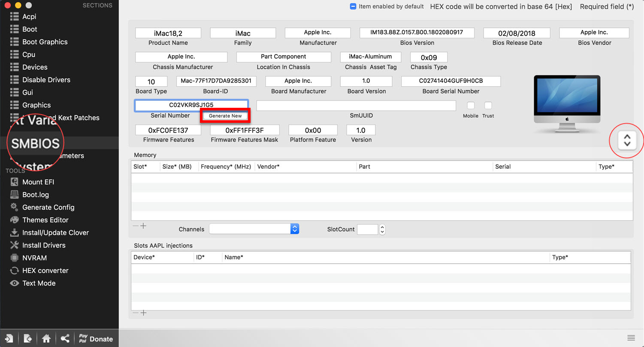Image resolution: width=644 pixels, height=347 pixels.
Task: Click the Bios Release Date field
Action: pyautogui.click(x=517, y=33)
